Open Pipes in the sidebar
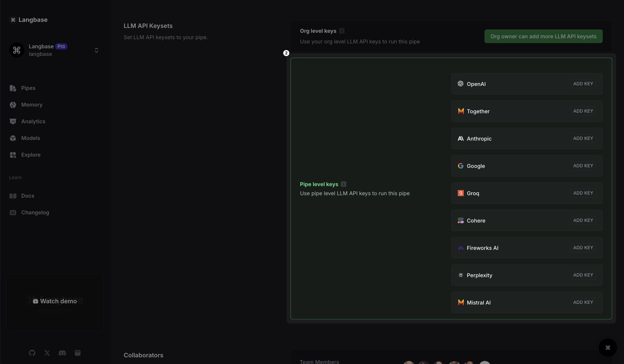Image resolution: width=624 pixels, height=364 pixels. (x=28, y=88)
